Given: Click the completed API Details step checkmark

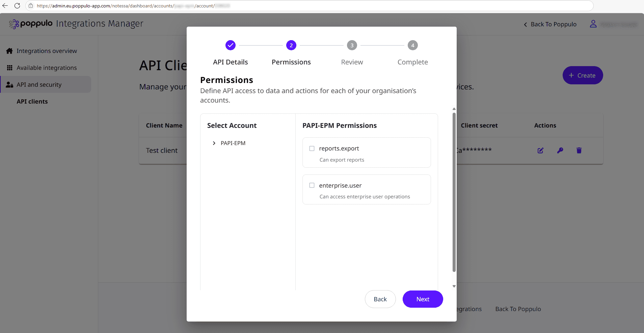Looking at the screenshot, I should point(231,45).
